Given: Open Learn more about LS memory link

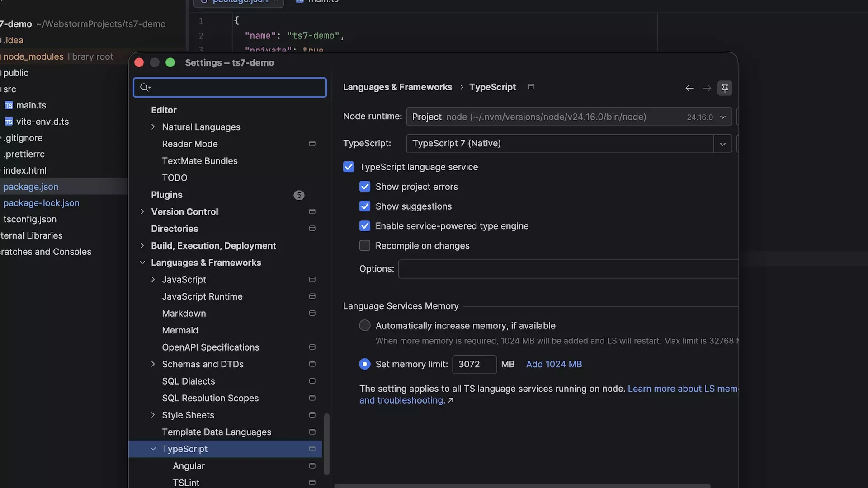Looking at the screenshot, I should point(683,389).
